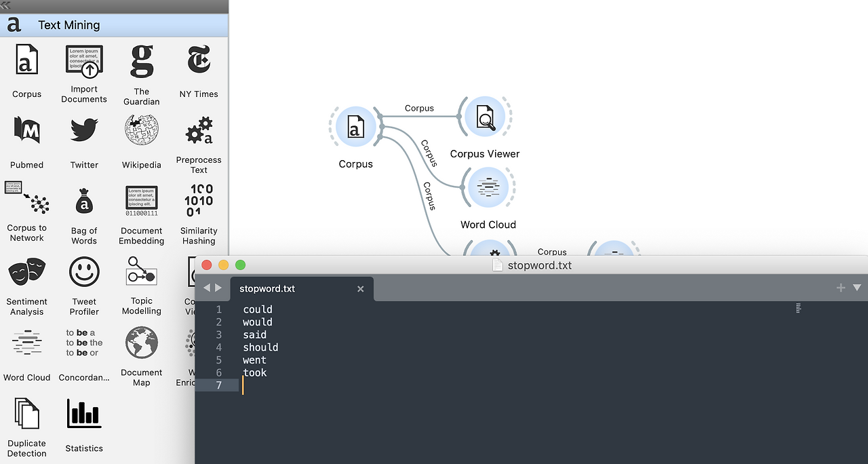Add the Sentiment Analysis widget

26,286
